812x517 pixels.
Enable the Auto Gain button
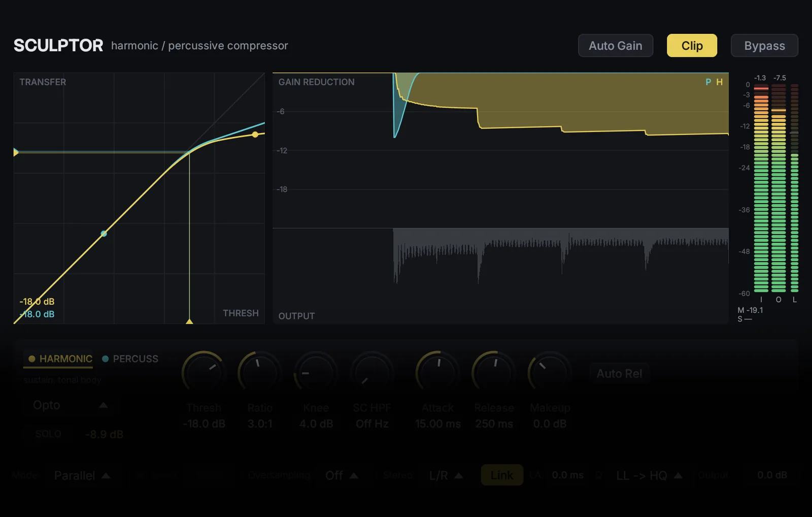(615, 46)
